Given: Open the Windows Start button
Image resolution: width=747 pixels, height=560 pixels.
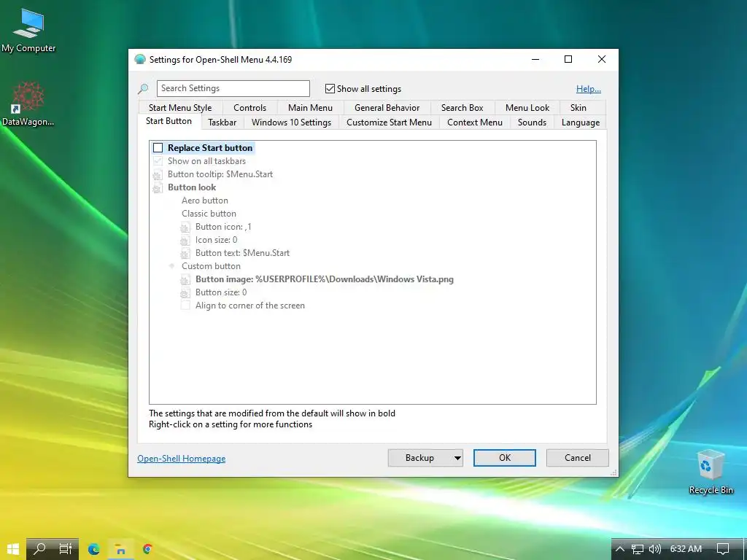Looking at the screenshot, I should [x=13, y=549].
